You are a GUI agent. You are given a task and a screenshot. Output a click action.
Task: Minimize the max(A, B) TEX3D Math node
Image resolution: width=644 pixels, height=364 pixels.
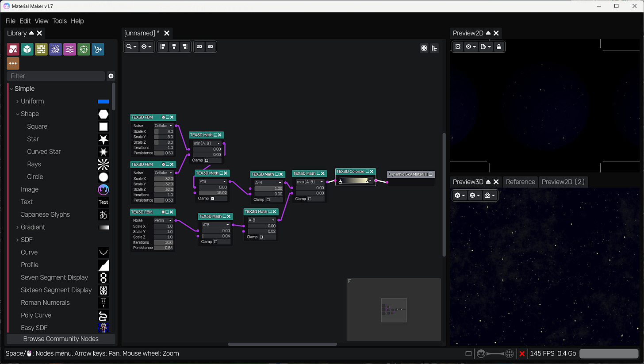[x=318, y=173]
